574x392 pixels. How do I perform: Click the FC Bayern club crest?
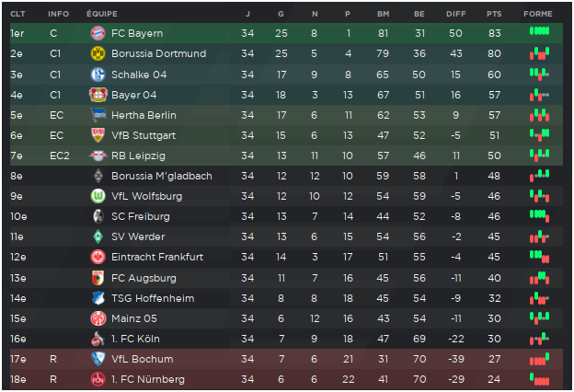(98, 33)
